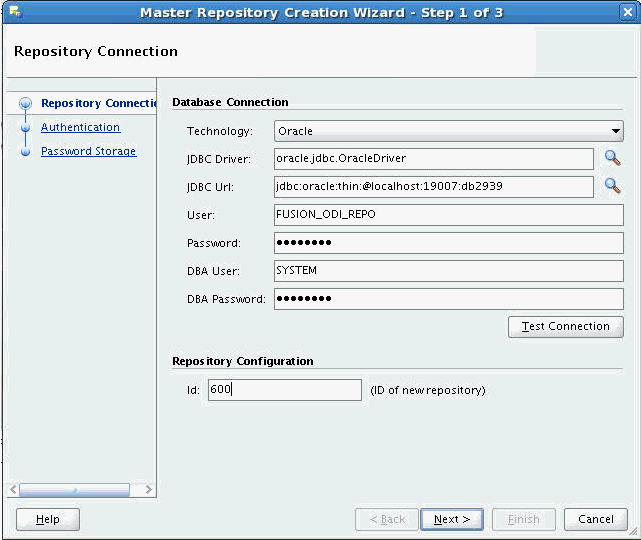
Task: Focus the DBA User field
Action: tap(448, 271)
